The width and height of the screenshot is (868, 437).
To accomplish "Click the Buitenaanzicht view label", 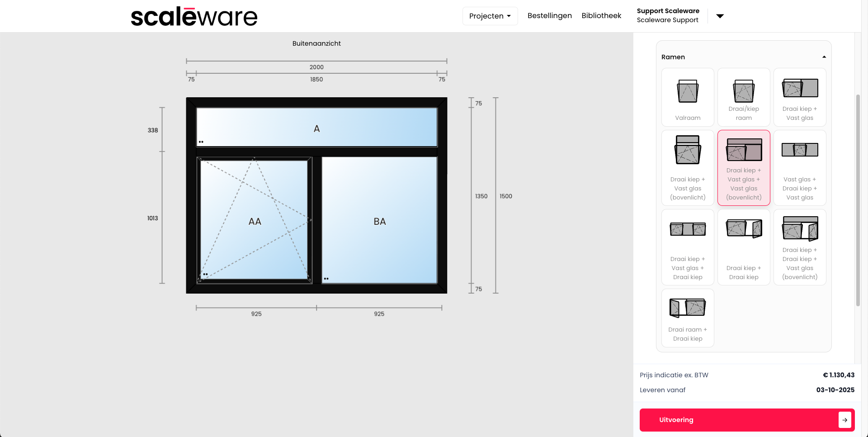I will (316, 43).
